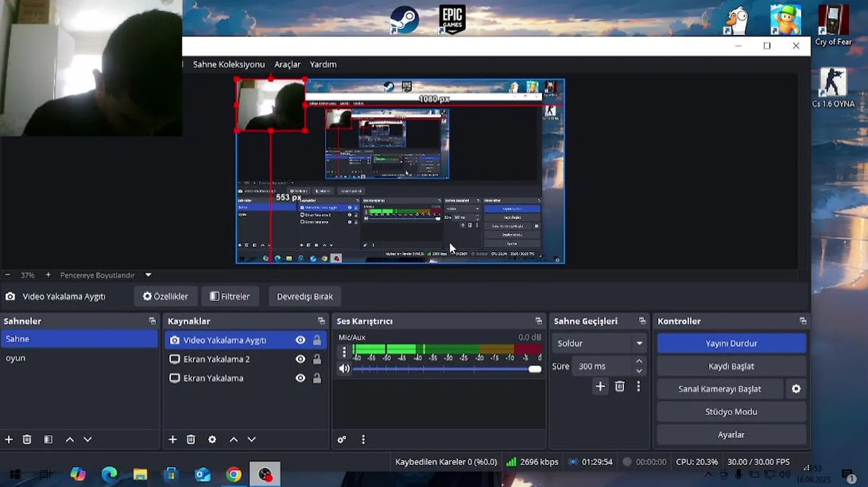
Task: Open Epic Games desktop shortcut
Action: [452, 20]
